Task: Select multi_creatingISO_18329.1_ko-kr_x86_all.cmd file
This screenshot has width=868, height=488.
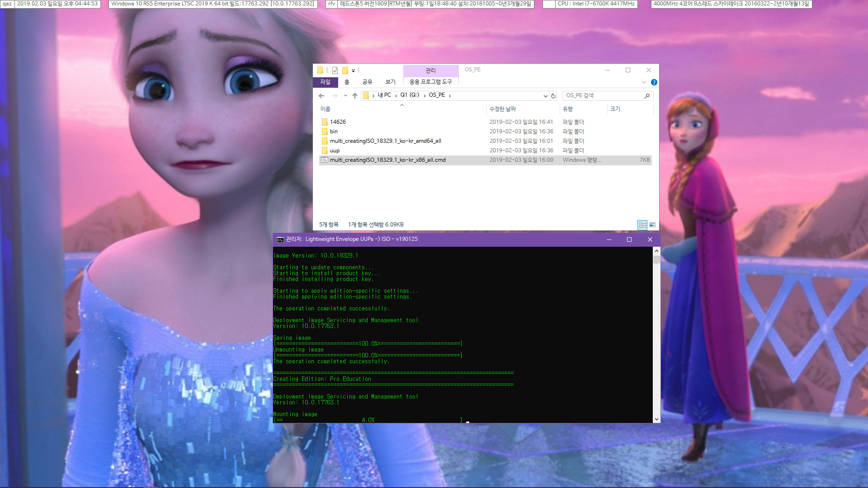Action: tap(388, 160)
